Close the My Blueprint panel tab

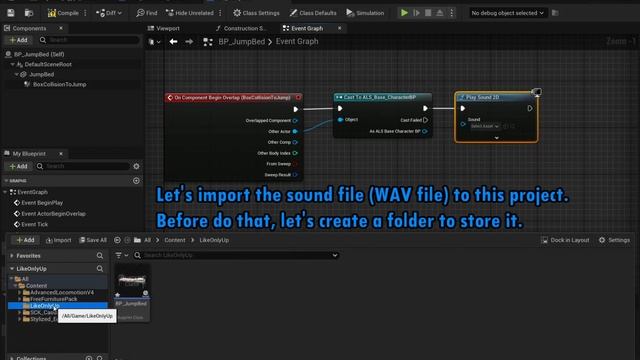point(61,154)
